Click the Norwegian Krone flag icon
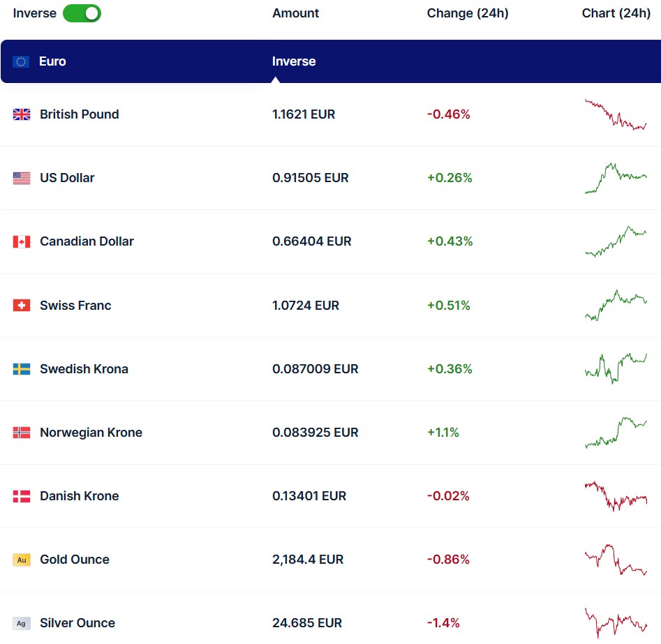Screen dimensions: 661x644 (x=22, y=433)
